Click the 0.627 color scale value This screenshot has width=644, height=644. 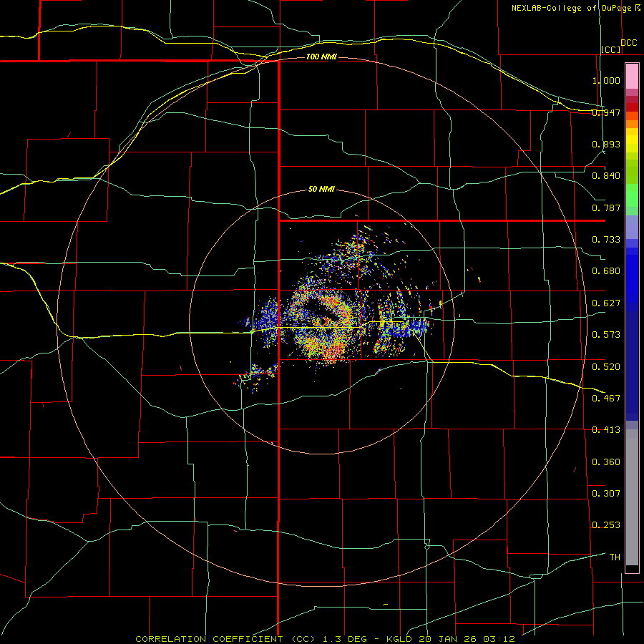tap(606, 303)
